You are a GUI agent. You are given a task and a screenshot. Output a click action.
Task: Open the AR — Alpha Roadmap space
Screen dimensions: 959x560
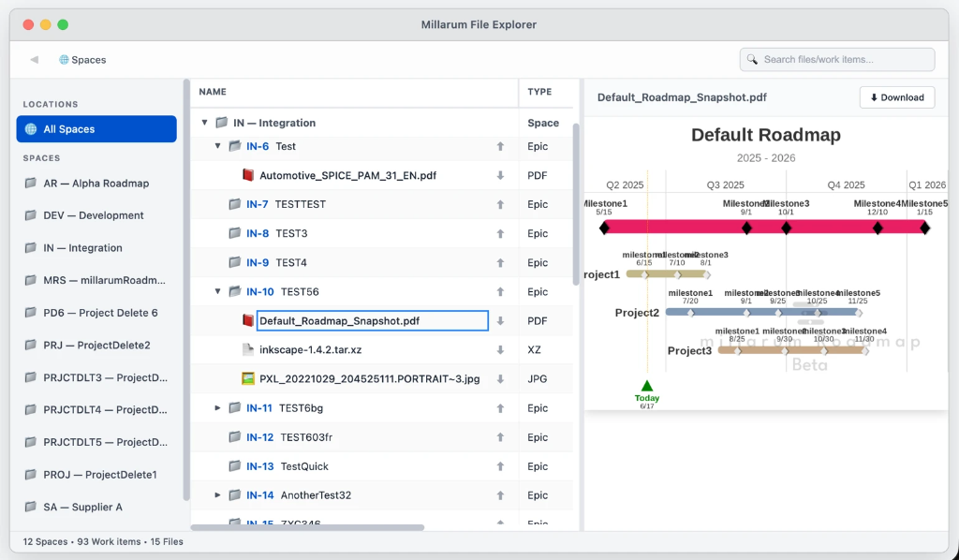(x=96, y=184)
